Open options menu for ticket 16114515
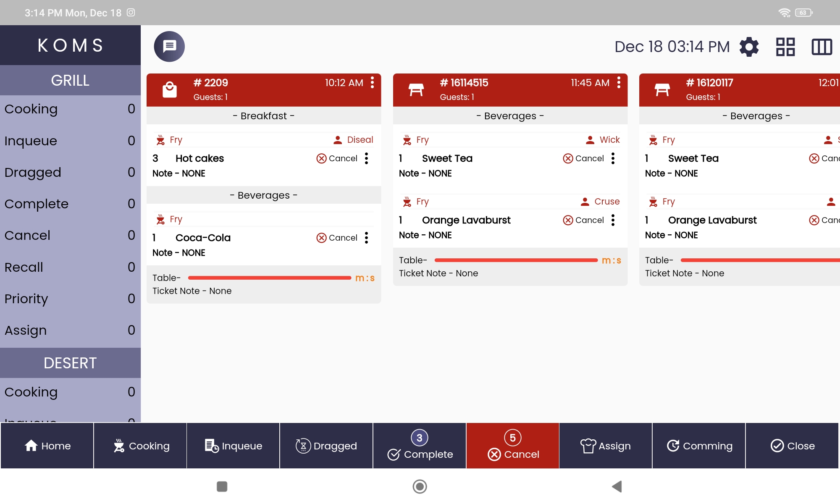 [619, 83]
